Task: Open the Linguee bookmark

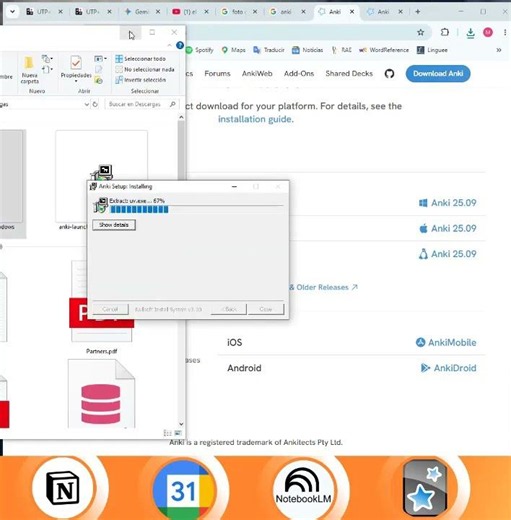Action: (x=432, y=50)
